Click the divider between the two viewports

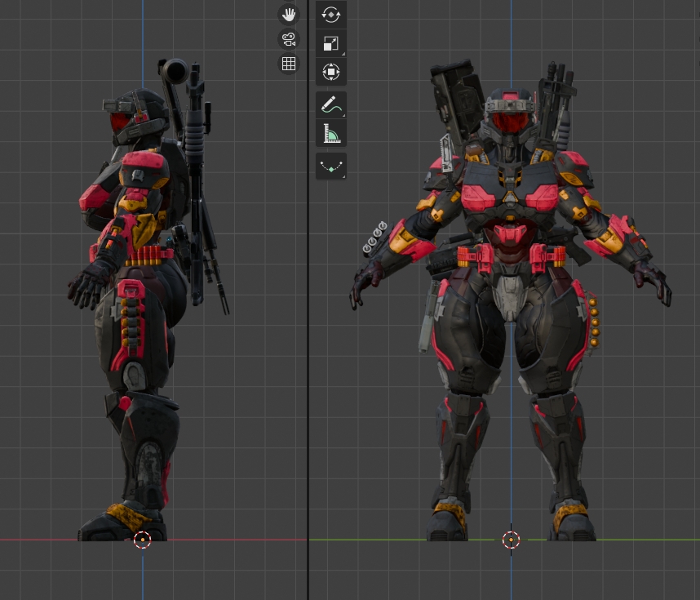(308, 327)
